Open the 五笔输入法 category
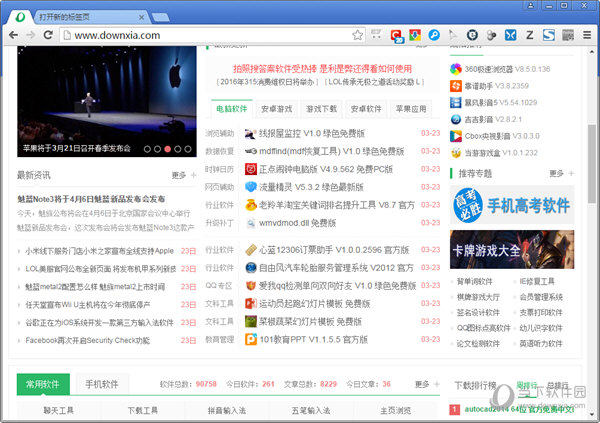600x423 pixels. (311, 410)
